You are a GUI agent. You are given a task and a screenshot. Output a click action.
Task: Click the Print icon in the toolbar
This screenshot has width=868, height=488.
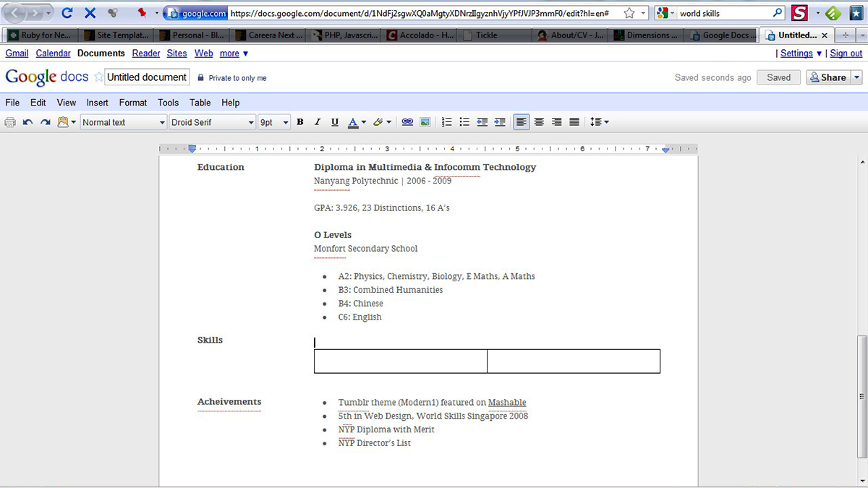pos(10,121)
